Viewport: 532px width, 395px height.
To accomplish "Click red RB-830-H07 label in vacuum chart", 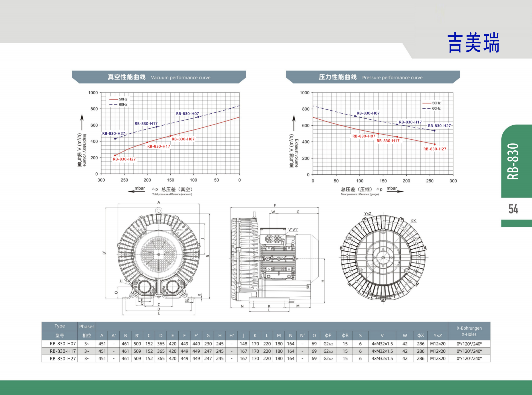I will (183, 139).
